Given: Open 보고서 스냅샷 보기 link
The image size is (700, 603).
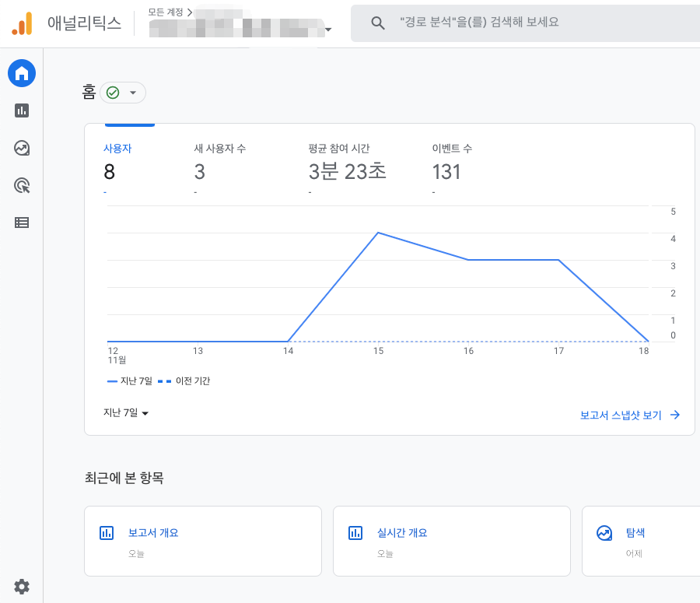Looking at the screenshot, I should pyautogui.click(x=622, y=415).
